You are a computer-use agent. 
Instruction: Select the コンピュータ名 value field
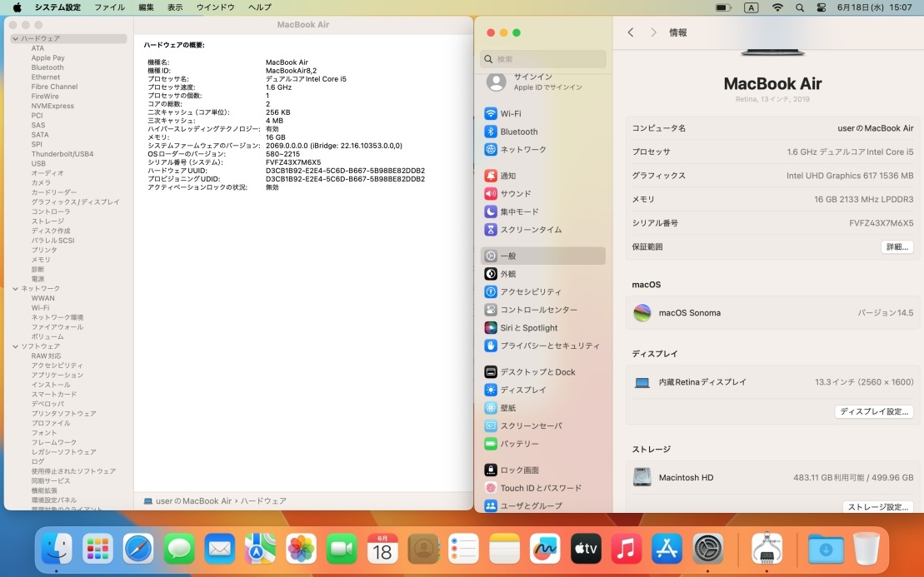(x=875, y=127)
